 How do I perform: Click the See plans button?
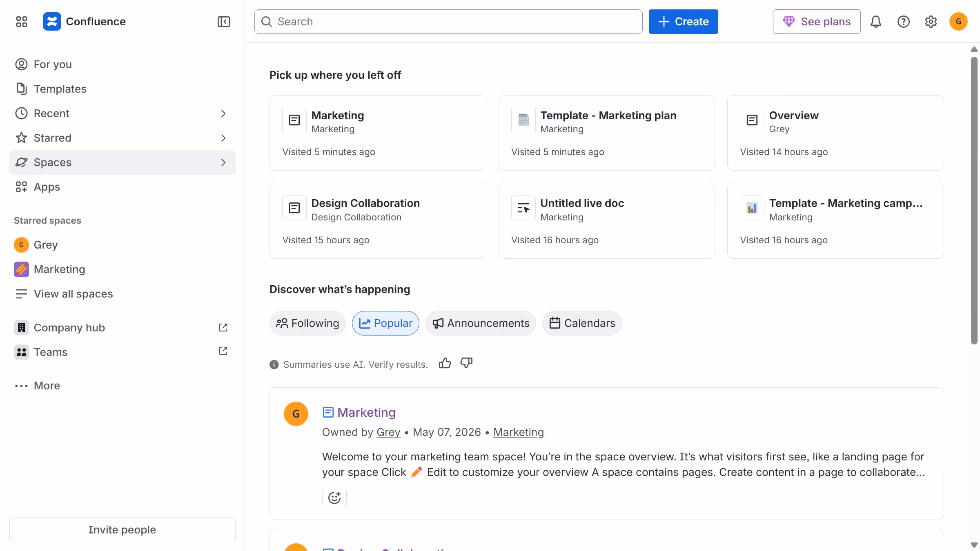coord(817,22)
